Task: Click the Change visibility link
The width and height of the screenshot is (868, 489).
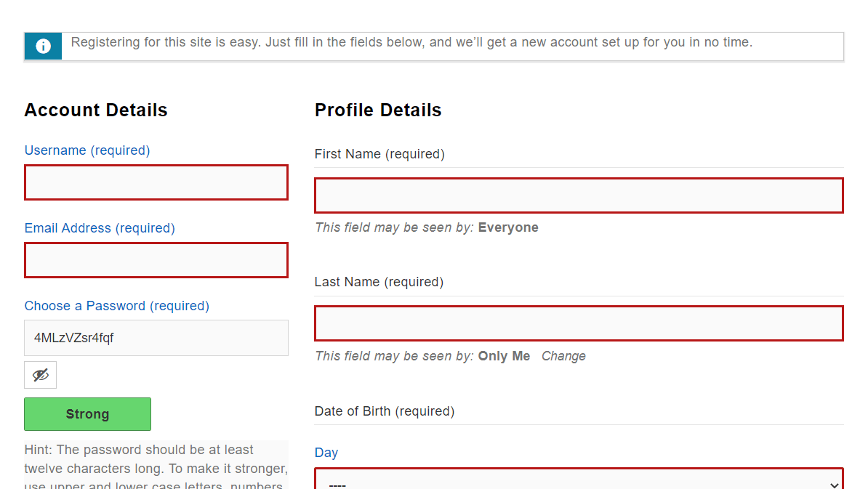Action: tap(563, 356)
